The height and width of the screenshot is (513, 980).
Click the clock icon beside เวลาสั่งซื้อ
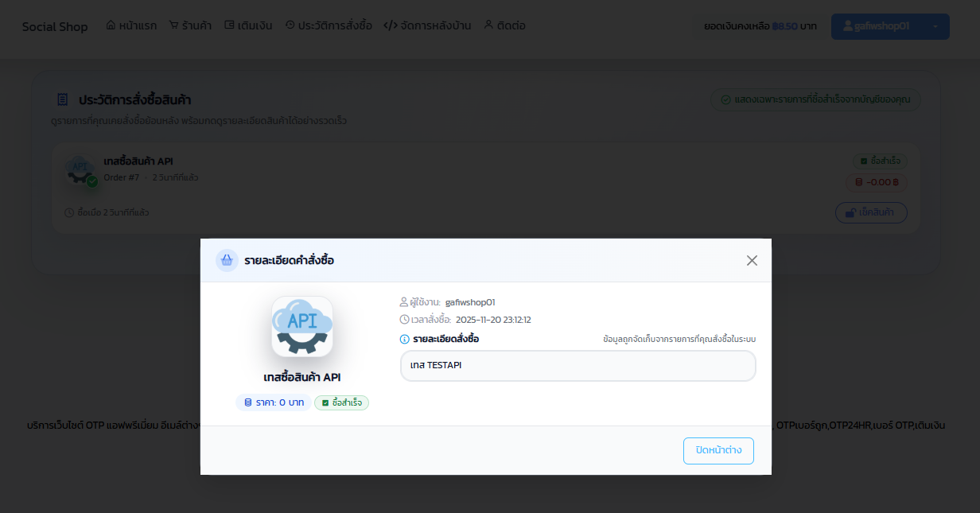403,320
